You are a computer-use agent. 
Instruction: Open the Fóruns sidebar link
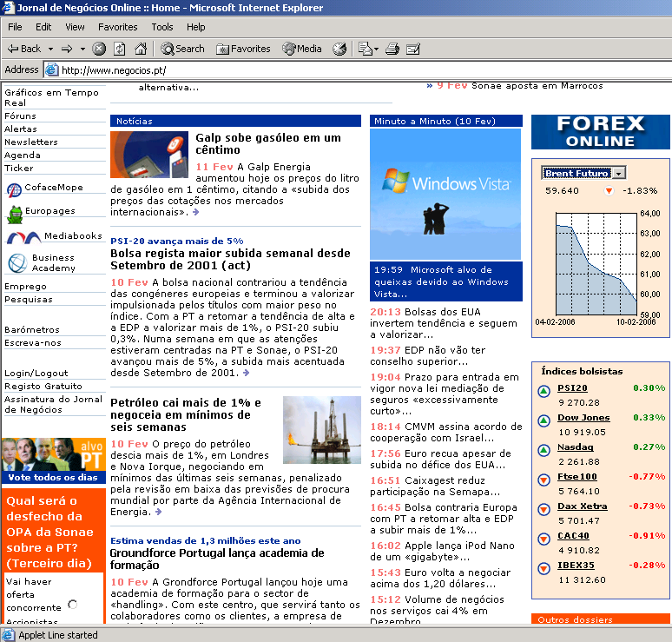[x=20, y=116]
